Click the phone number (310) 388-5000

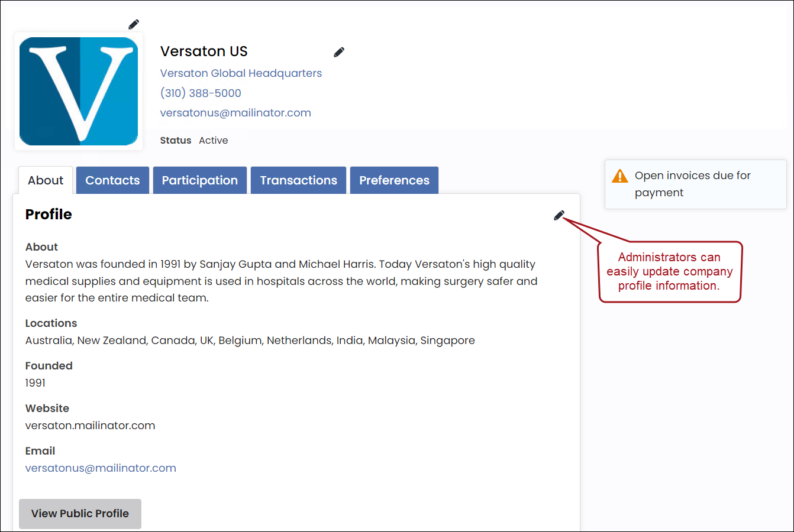(x=201, y=93)
